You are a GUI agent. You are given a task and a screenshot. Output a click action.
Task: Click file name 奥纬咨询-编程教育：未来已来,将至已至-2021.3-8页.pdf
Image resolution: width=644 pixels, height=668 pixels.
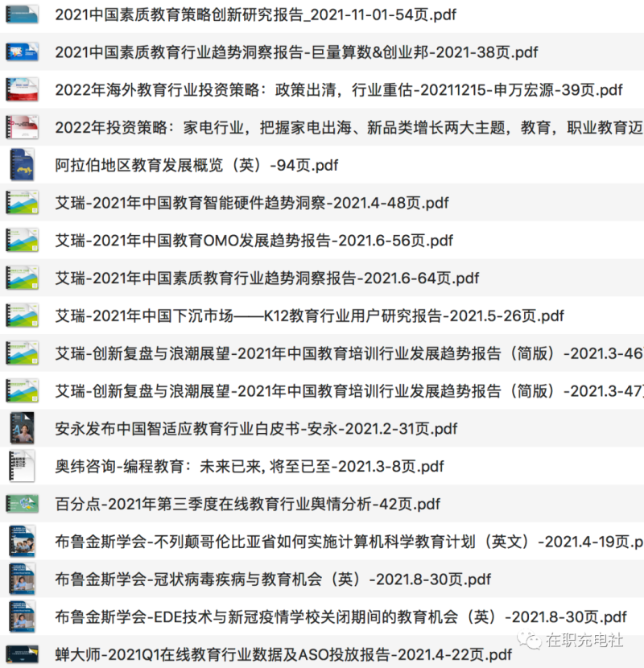click(250, 466)
